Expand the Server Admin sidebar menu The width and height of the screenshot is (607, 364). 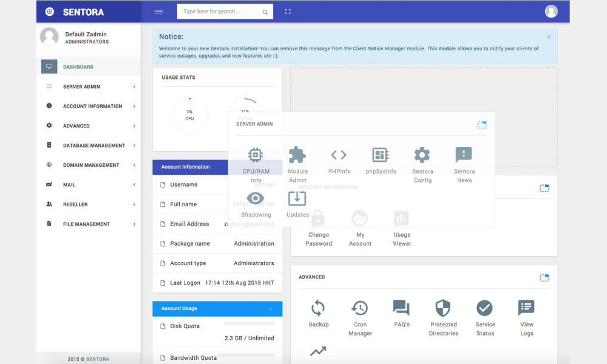click(89, 87)
